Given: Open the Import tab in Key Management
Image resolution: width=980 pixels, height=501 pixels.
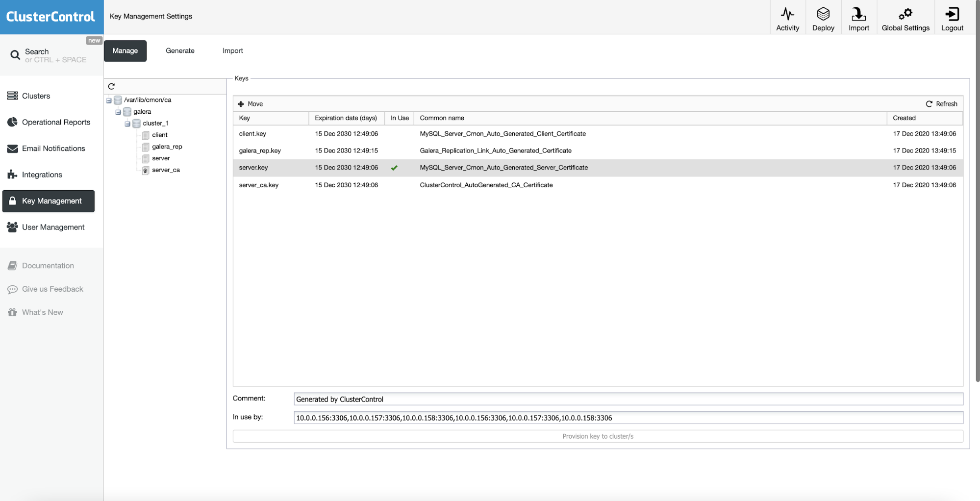Looking at the screenshot, I should [x=232, y=51].
